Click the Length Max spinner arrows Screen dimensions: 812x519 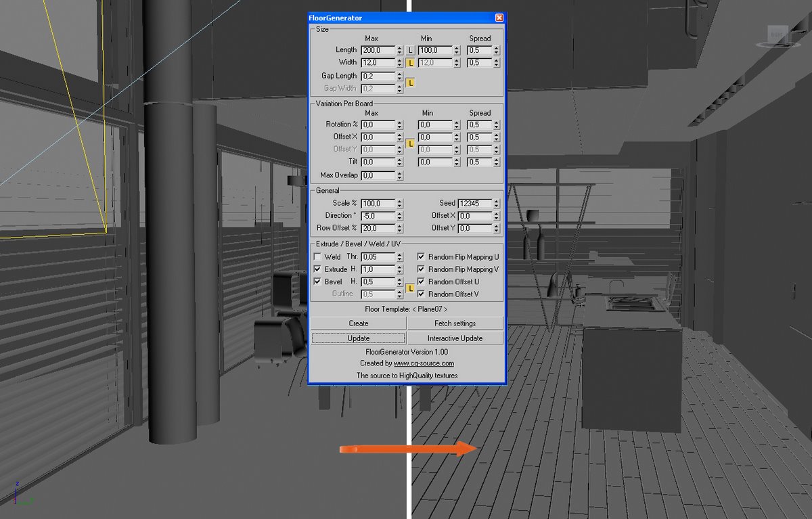tap(400, 50)
